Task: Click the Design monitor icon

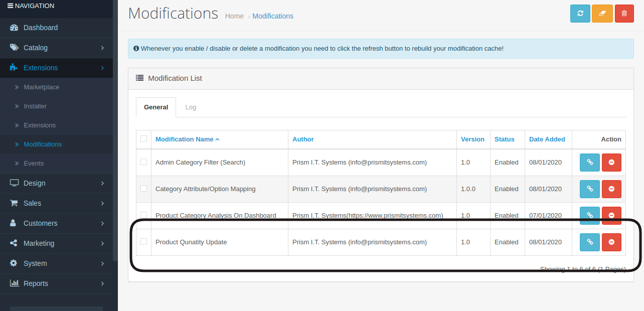Action: point(14,183)
